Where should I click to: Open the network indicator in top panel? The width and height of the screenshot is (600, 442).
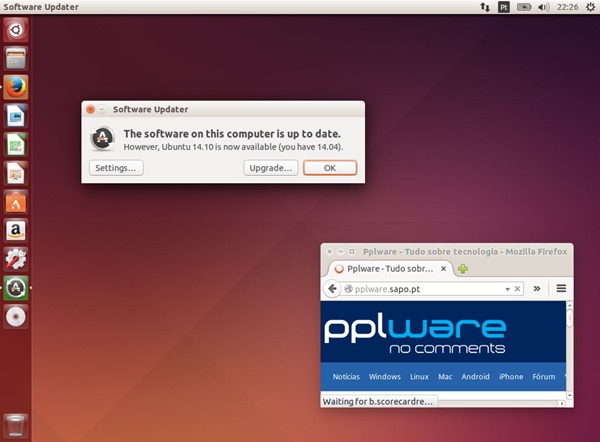pos(485,7)
